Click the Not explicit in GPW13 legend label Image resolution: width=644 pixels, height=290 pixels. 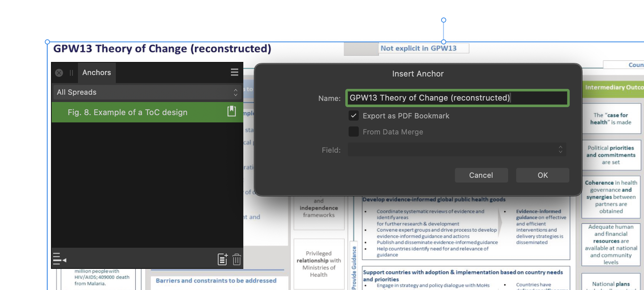(x=419, y=48)
